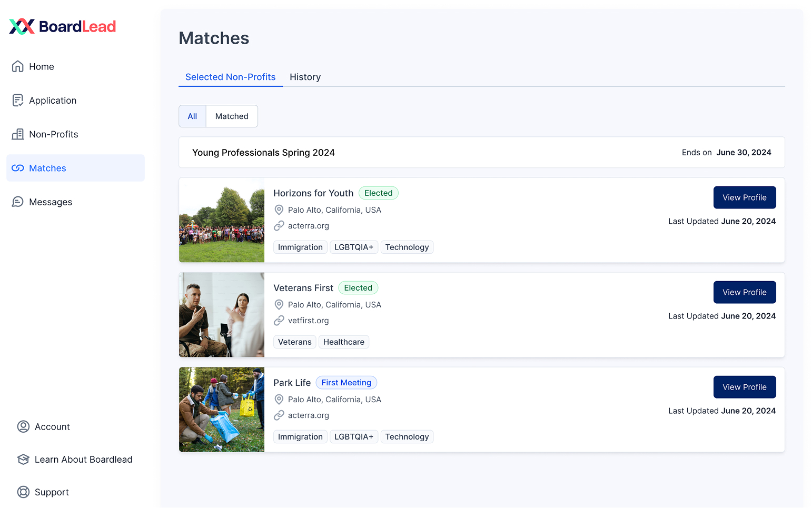Image resolution: width=812 pixels, height=508 pixels.
Task: Open the vetfirst.org website link
Action: pos(308,321)
